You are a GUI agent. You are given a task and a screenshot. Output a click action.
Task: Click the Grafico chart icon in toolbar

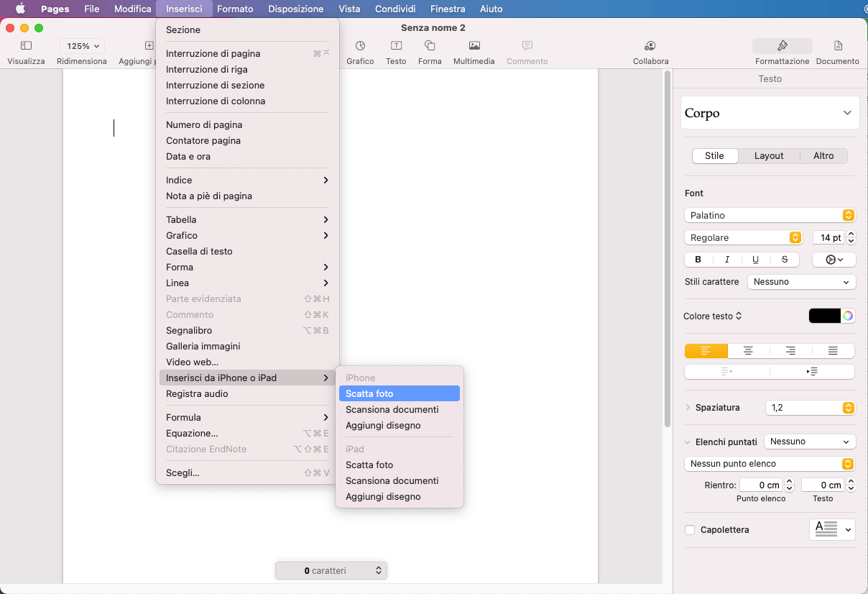pyautogui.click(x=360, y=46)
